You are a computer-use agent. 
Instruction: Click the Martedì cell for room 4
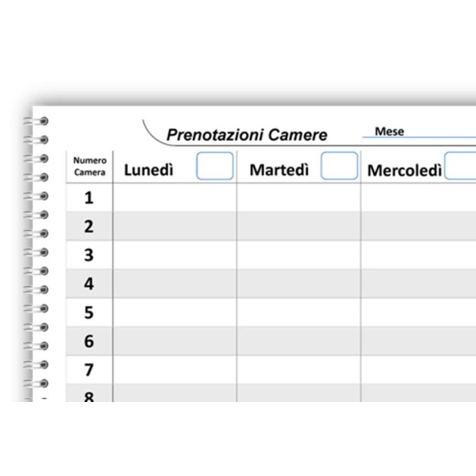(x=299, y=283)
